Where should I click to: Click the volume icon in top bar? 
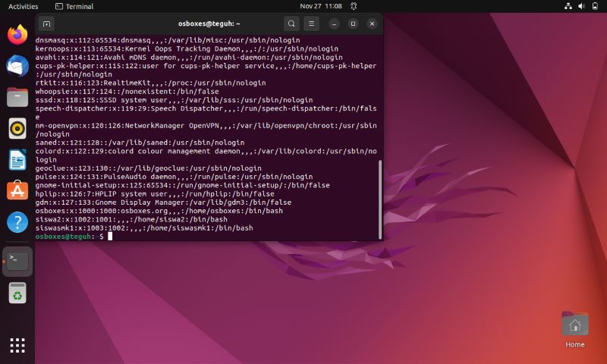tap(581, 6)
